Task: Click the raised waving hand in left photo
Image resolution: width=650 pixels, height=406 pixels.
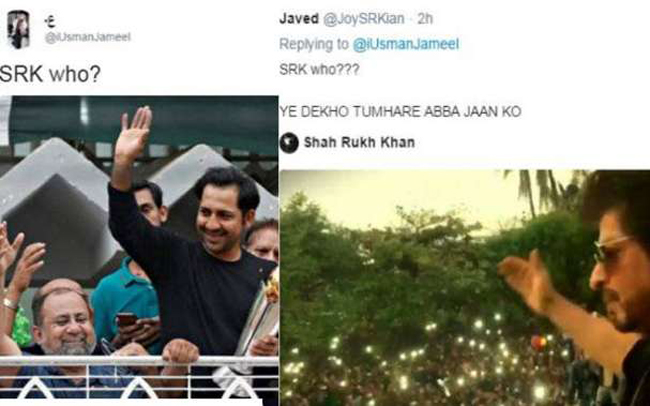Action: click(x=133, y=134)
